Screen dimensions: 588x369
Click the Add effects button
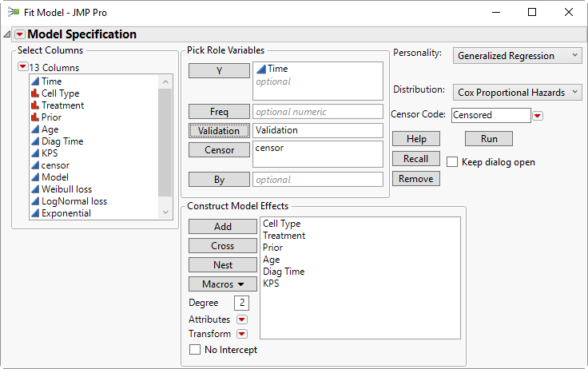tap(222, 227)
